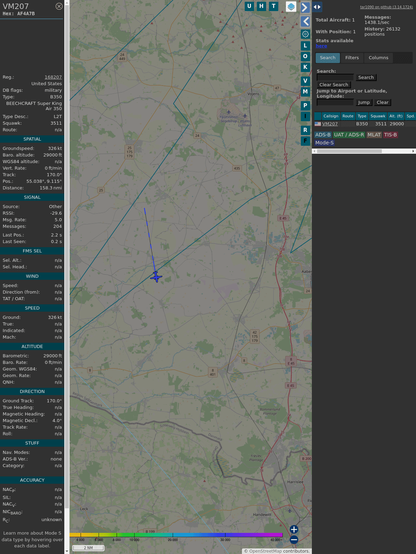Focus the Search text field
Screen dimensions: 416x554
pyautogui.click(x=335, y=77)
